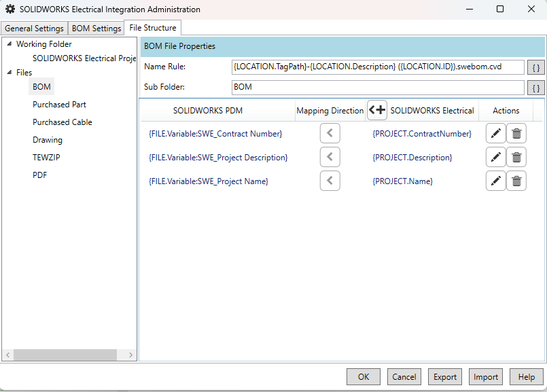Select TEWZIP in the Files tree
This screenshot has width=547, height=392.
[x=46, y=158]
